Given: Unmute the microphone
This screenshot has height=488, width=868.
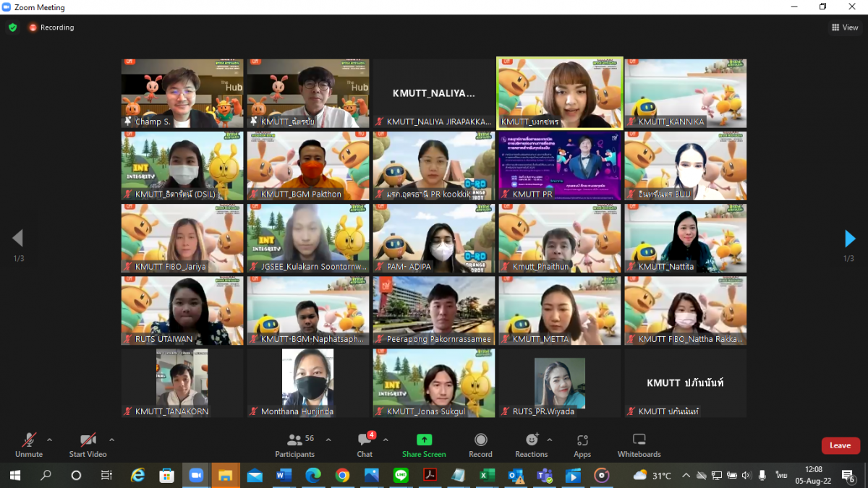Looking at the screenshot, I should coord(29,445).
